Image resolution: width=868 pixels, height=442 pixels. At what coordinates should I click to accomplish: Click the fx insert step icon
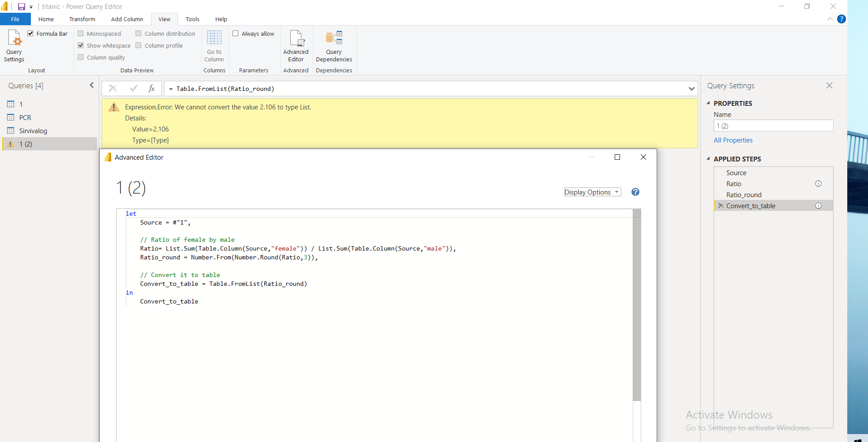pyautogui.click(x=151, y=88)
